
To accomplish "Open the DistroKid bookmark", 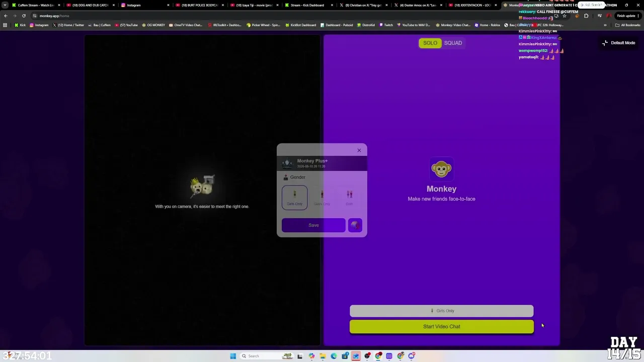I will coord(366,25).
